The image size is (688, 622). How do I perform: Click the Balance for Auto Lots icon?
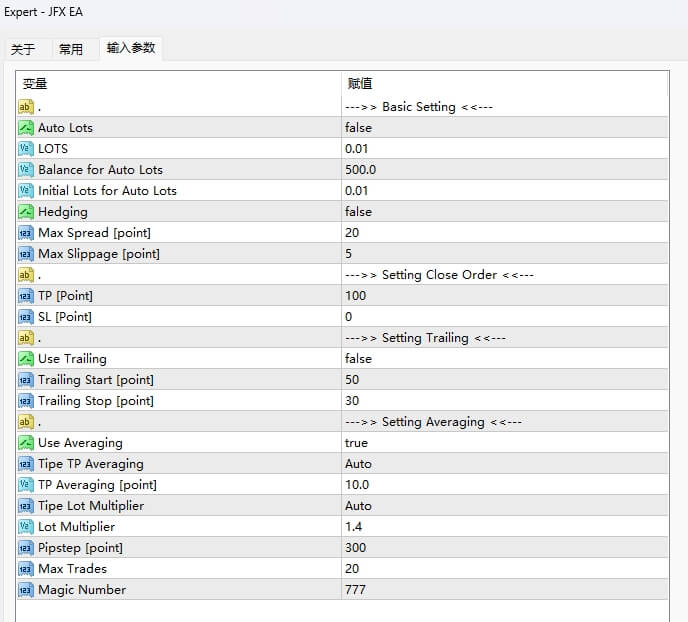26,170
